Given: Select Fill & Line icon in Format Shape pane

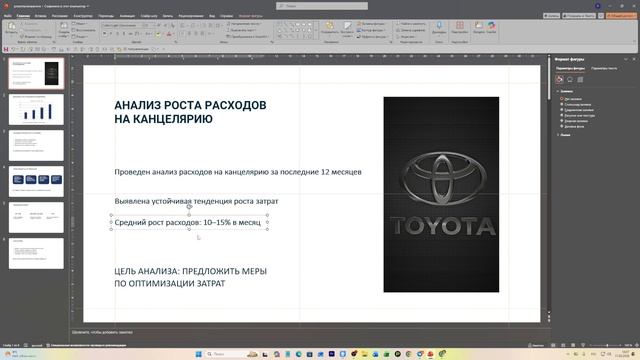Looking at the screenshot, I should pos(560,79).
